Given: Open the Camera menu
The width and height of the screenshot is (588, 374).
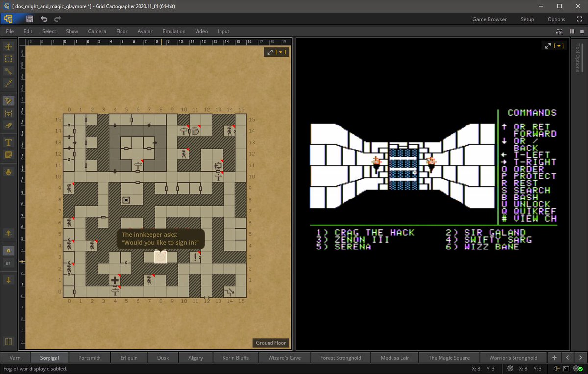Looking at the screenshot, I should point(97,31).
